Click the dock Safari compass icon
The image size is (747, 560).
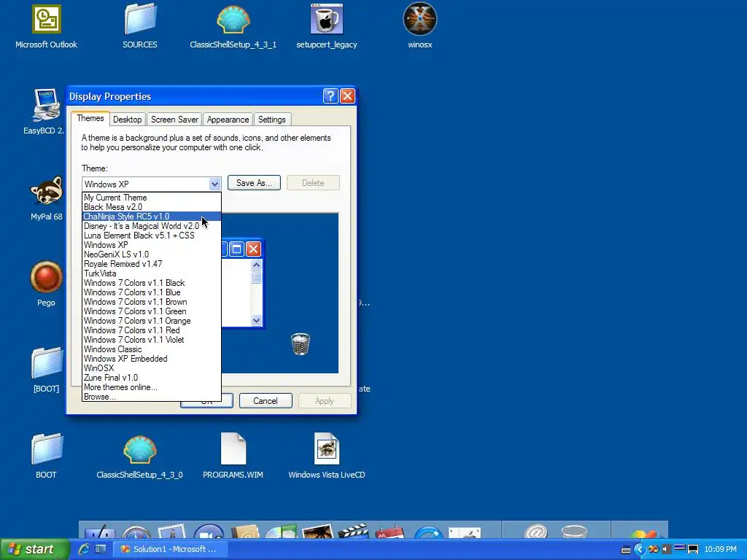[136, 532]
